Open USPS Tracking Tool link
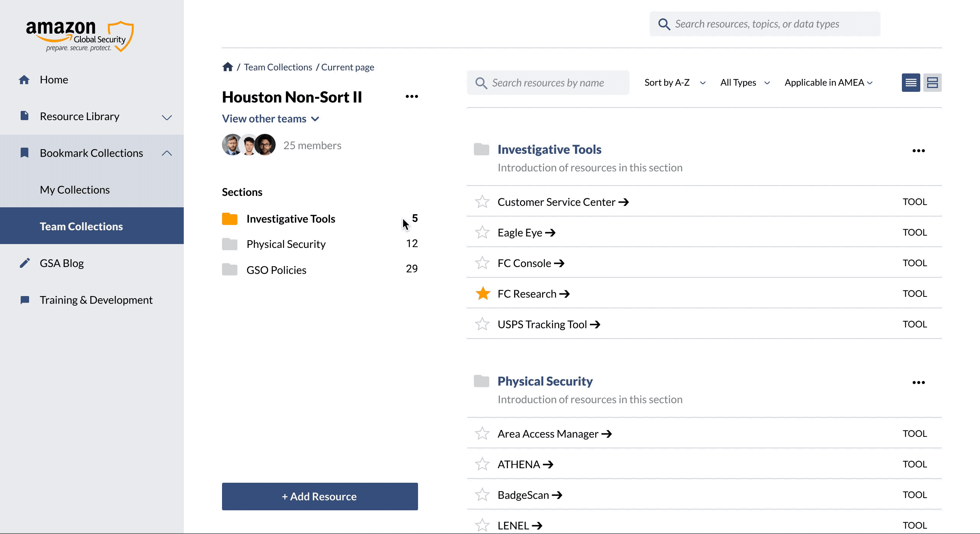This screenshot has height=534, width=980. 549,324
